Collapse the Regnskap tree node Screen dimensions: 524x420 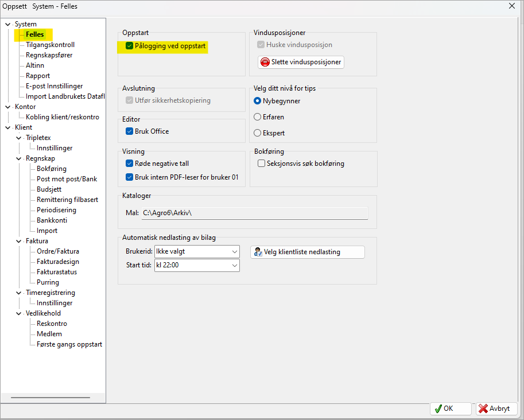point(19,158)
